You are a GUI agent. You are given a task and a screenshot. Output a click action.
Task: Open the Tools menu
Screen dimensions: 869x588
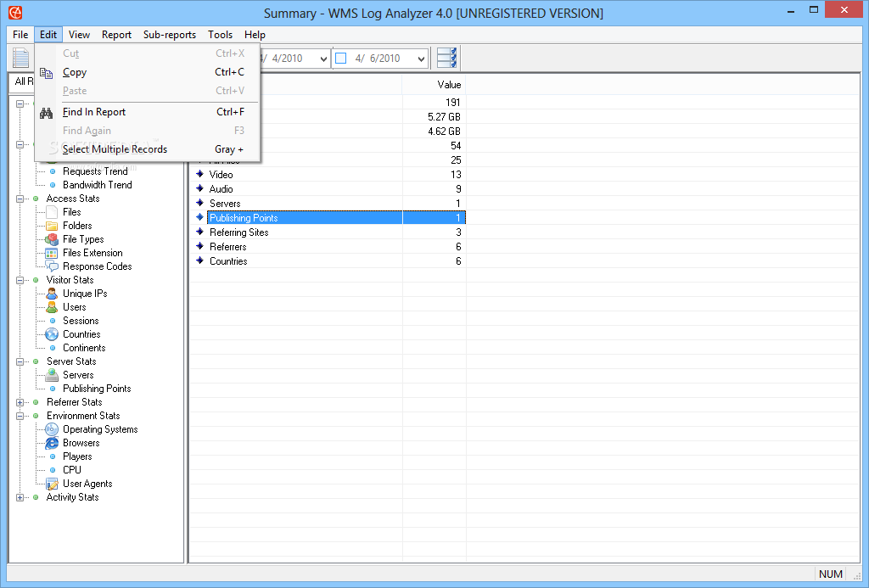(x=220, y=34)
